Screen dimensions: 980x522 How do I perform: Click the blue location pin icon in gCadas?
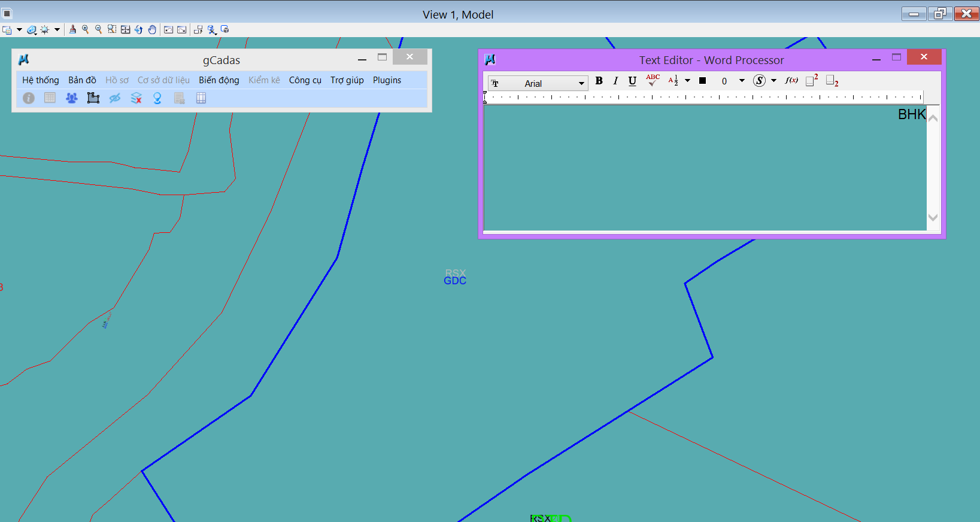coord(157,98)
